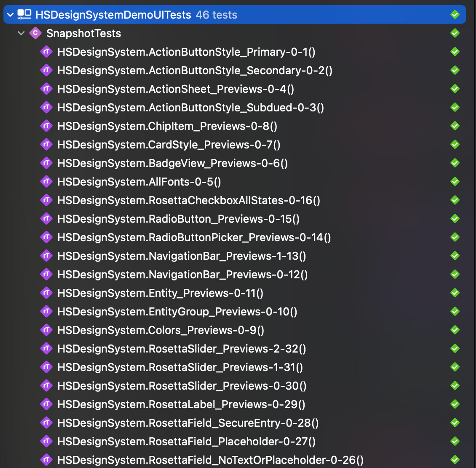Select the RadioButton_Previews test
Viewport: 476px width, 468px height.
(x=178, y=219)
